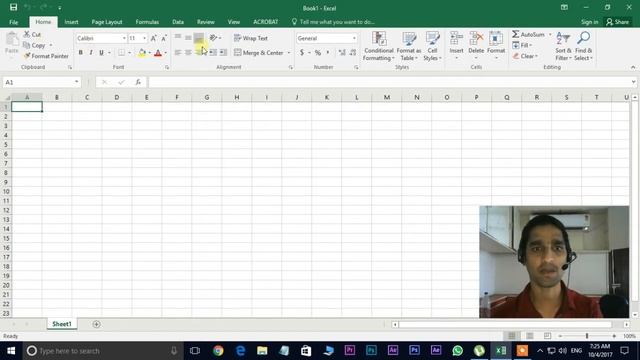Click Sign in link

pyautogui.click(x=589, y=22)
